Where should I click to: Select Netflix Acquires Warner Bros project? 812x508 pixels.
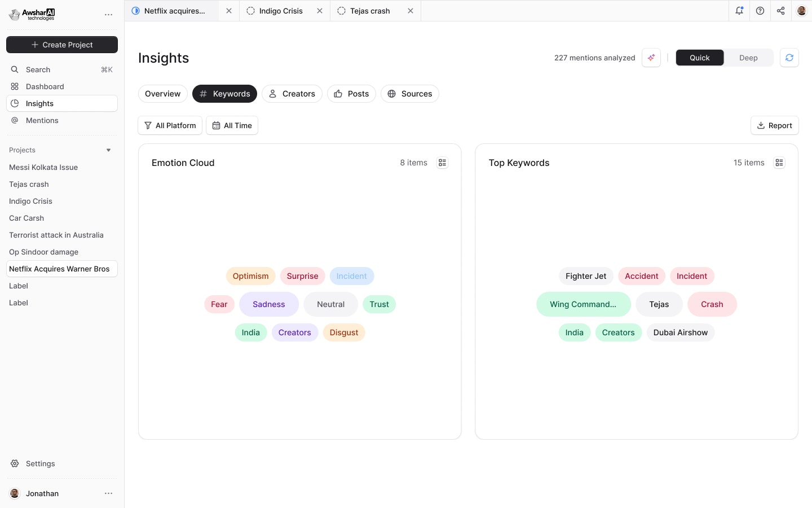click(x=62, y=269)
